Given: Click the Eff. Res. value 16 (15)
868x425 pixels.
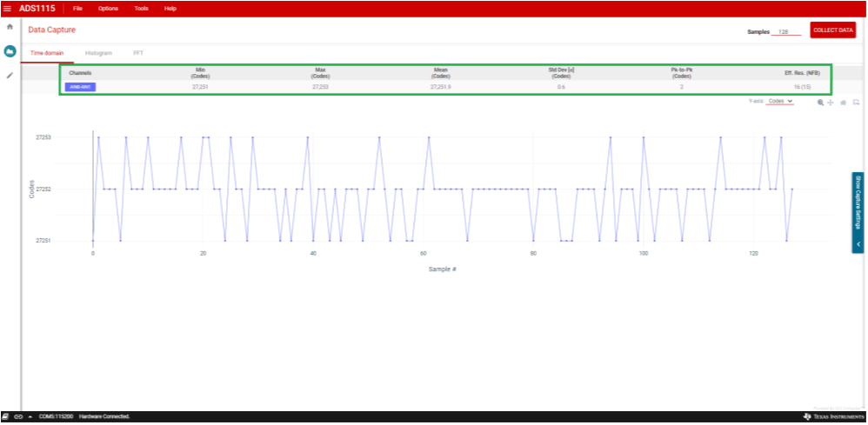Looking at the screenshot, I should pyautogui.click(x=802, y=87).
